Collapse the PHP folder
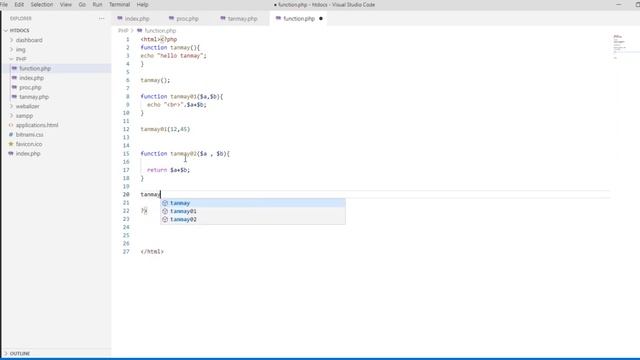The width and height of the screenshot is (640, 360). 21,59
